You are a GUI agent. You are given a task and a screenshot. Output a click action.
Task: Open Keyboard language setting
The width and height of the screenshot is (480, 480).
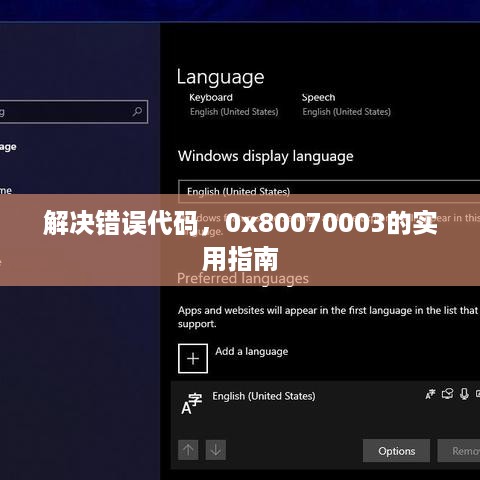tap(211, 97)
